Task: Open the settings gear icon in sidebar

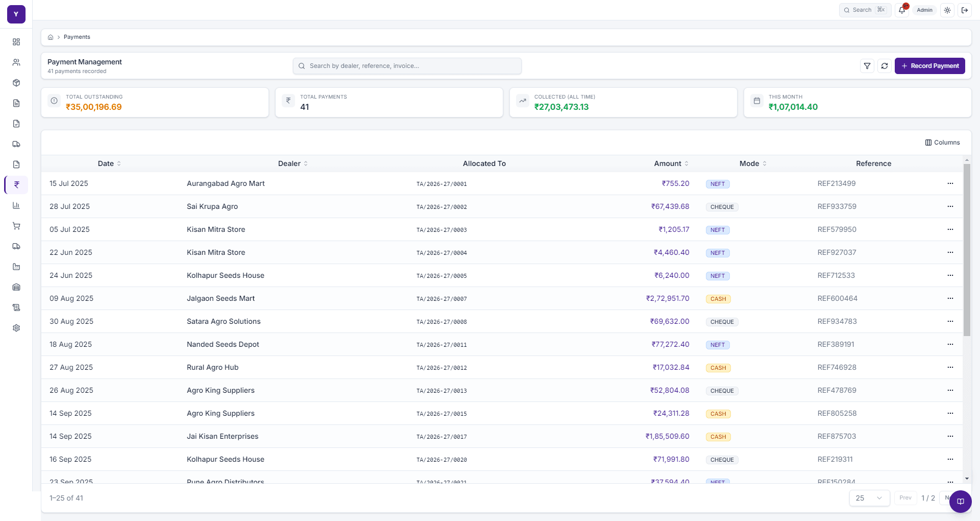Action: pos(16,328)
